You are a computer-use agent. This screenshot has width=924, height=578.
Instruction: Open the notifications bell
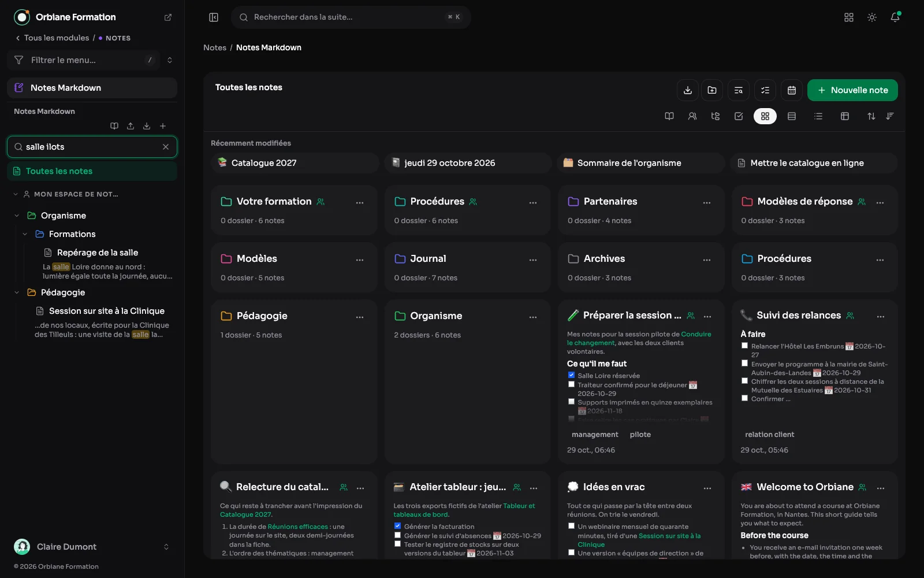coord(895,17)
